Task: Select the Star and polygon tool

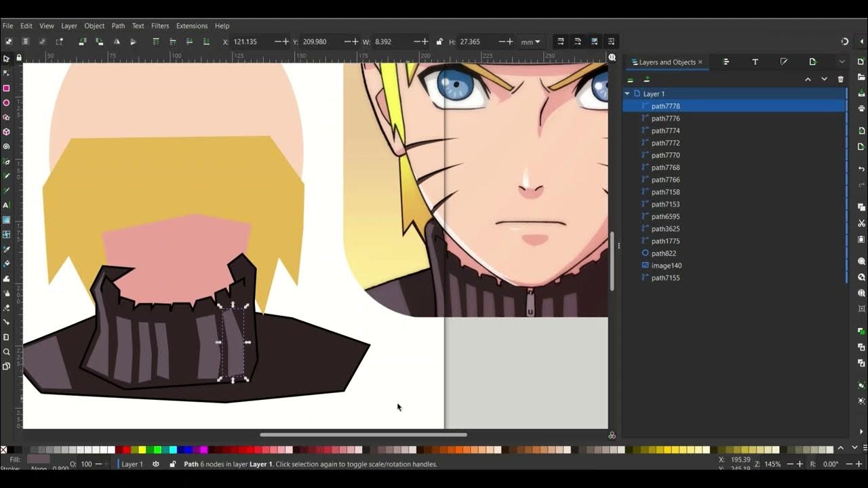Action: coord(6,117)
